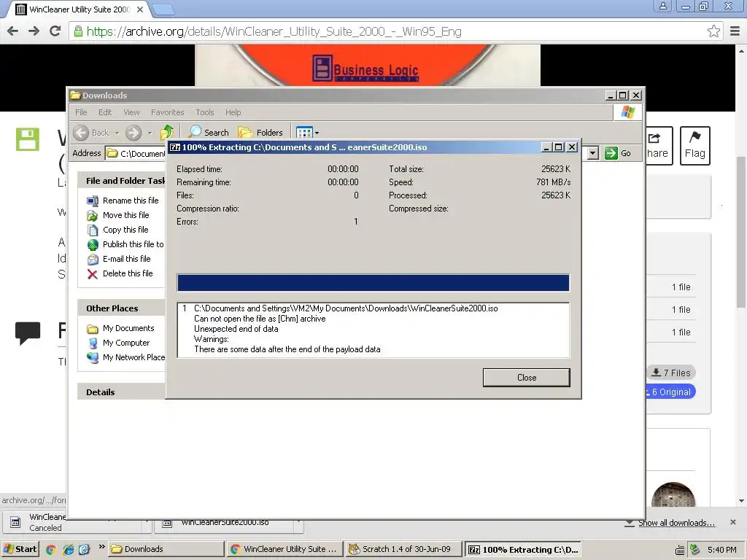Click the Explorer Forward arrow button
This screenshot has height=560, width=747.
134,133
